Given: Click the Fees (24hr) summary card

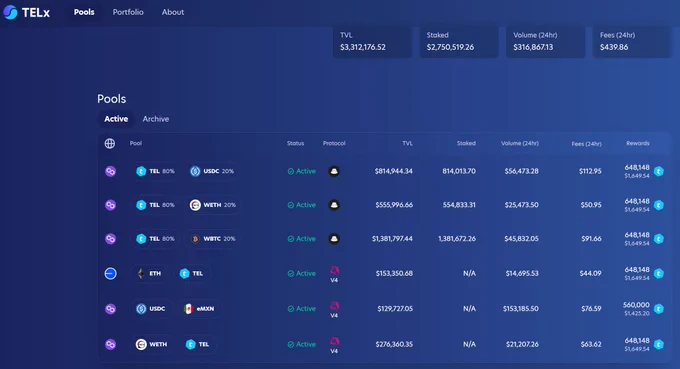Looking at the screenshot, I should pos(632,42).
